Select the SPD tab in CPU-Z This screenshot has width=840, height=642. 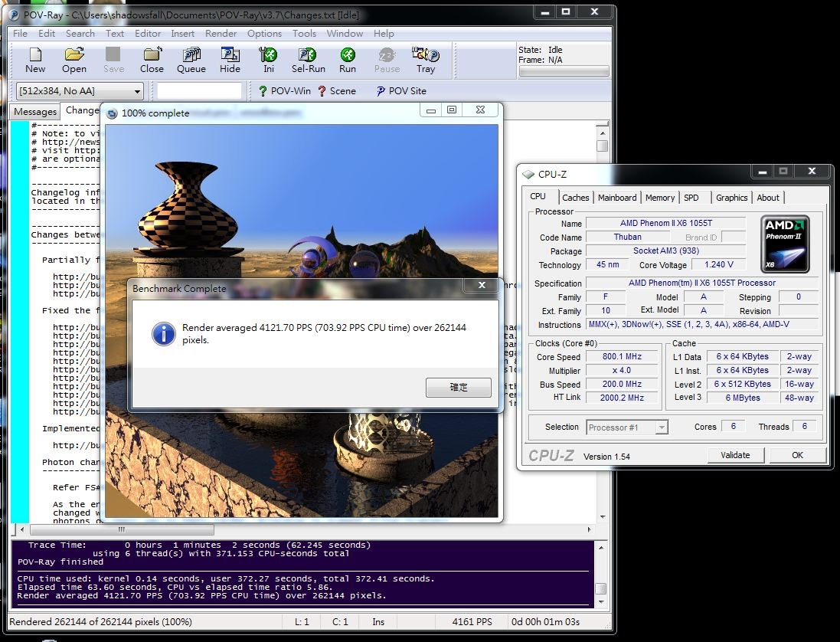click(x=691, y=198)
